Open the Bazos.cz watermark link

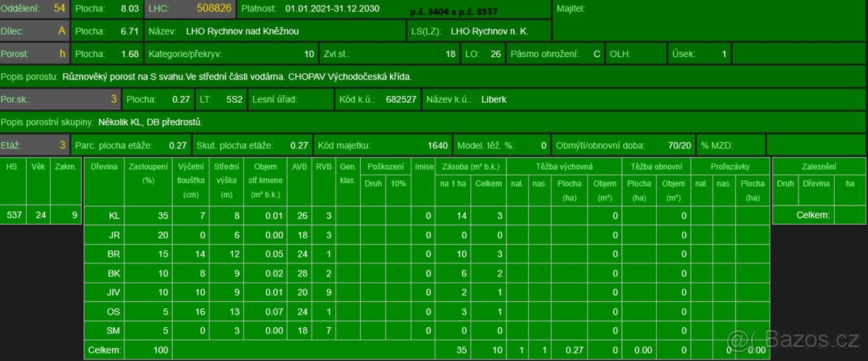[796, 340]
